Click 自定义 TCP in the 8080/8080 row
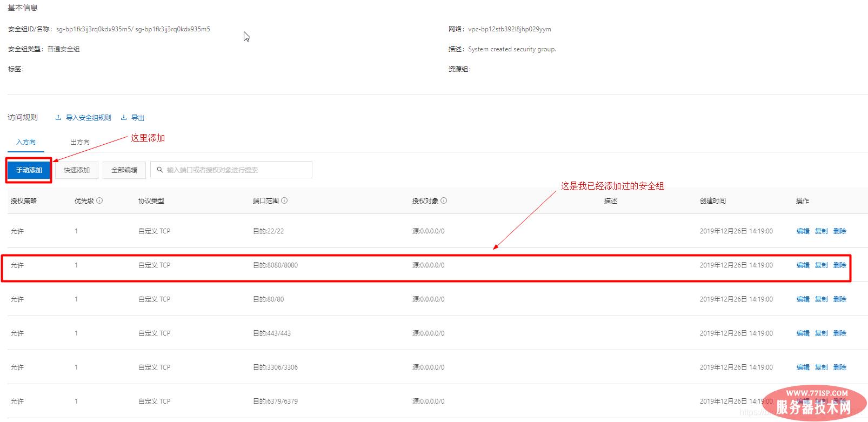The image size is (868, 422). point(154,265)
